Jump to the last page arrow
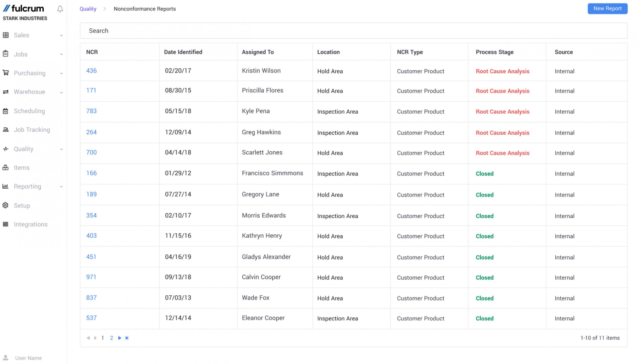This screenshot has height=364, width=638. click(x=127, y=338)
